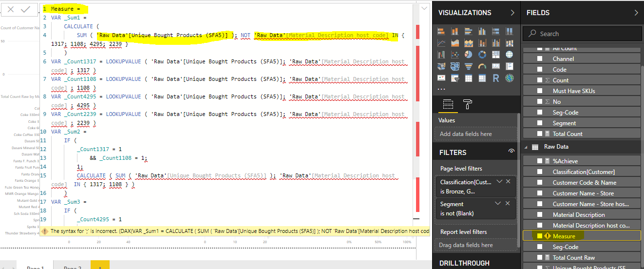Tick the Must Have SKUs field checkbox
Image resolution: width=644 pixels, height=269 pixels.
click(x=539, y=91)
